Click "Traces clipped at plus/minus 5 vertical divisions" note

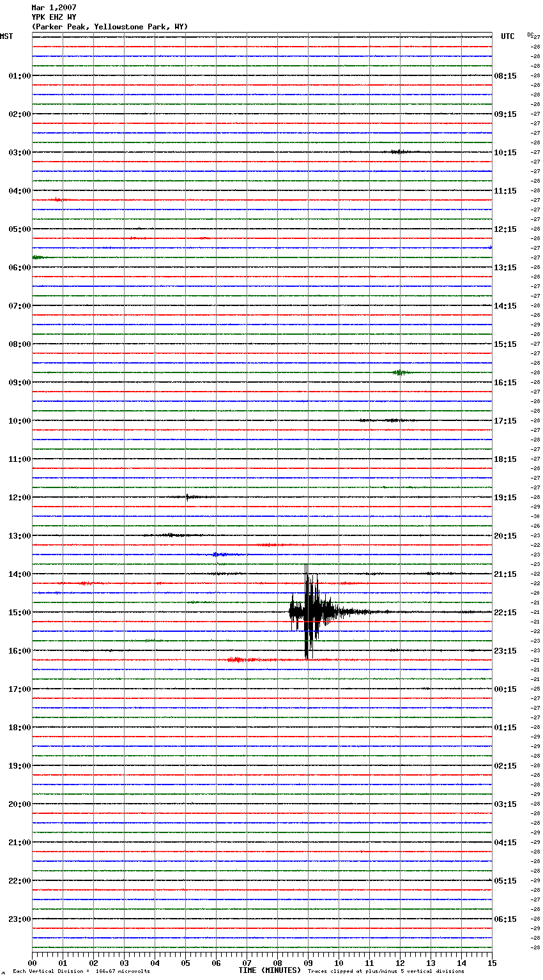point(386,972)
